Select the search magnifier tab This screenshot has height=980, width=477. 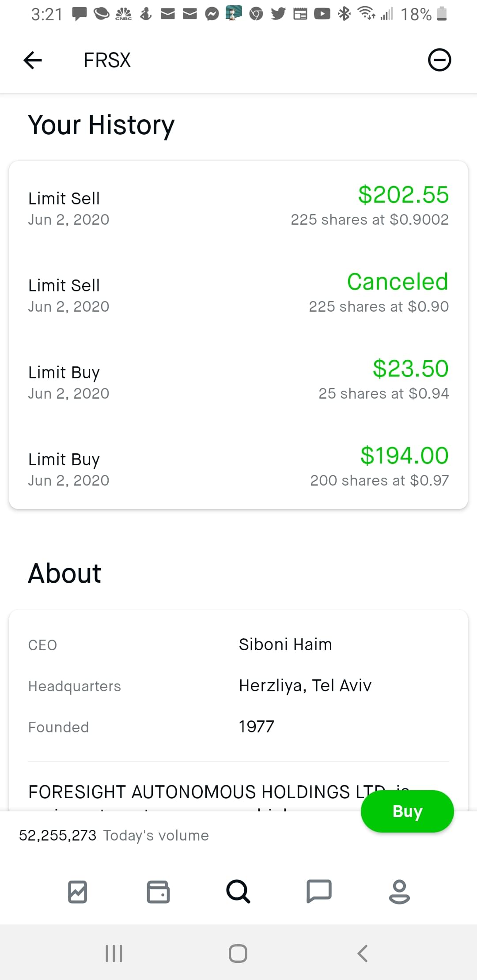(238, 892)
